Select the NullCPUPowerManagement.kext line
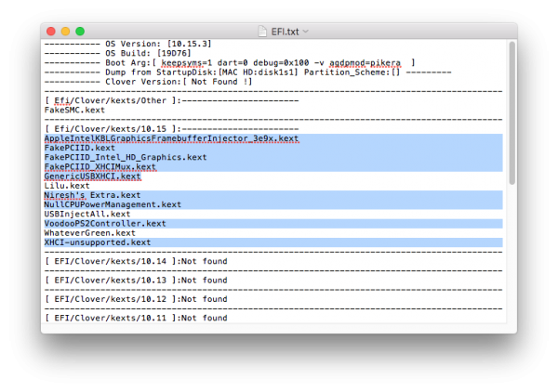Image resolution: width=558 pixels, height=392 pixels. click(113, 204)
